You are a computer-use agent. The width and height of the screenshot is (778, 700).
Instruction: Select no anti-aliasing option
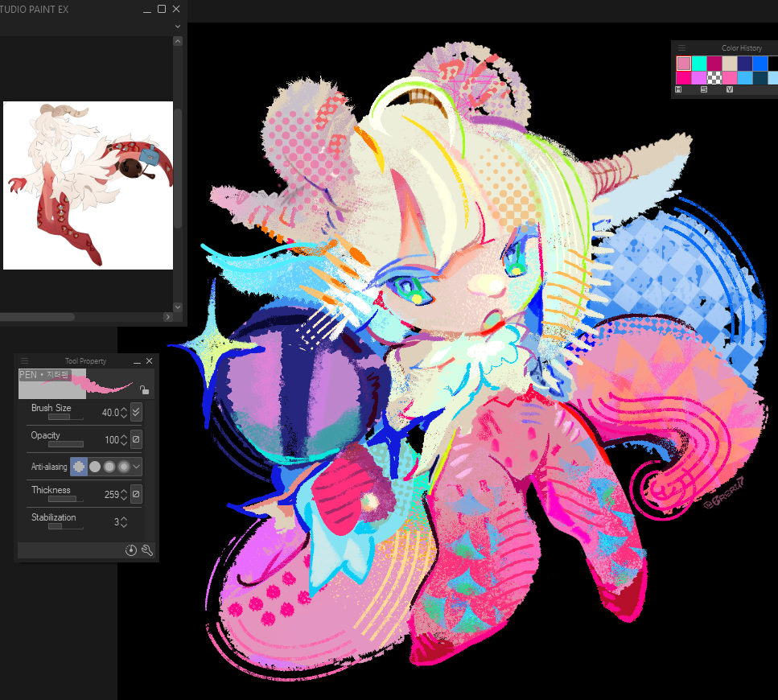79,467
